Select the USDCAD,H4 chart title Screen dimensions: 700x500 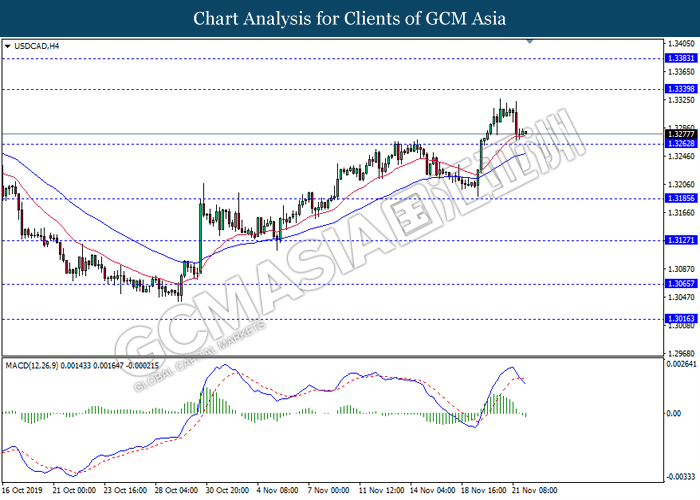pos(37,46)
